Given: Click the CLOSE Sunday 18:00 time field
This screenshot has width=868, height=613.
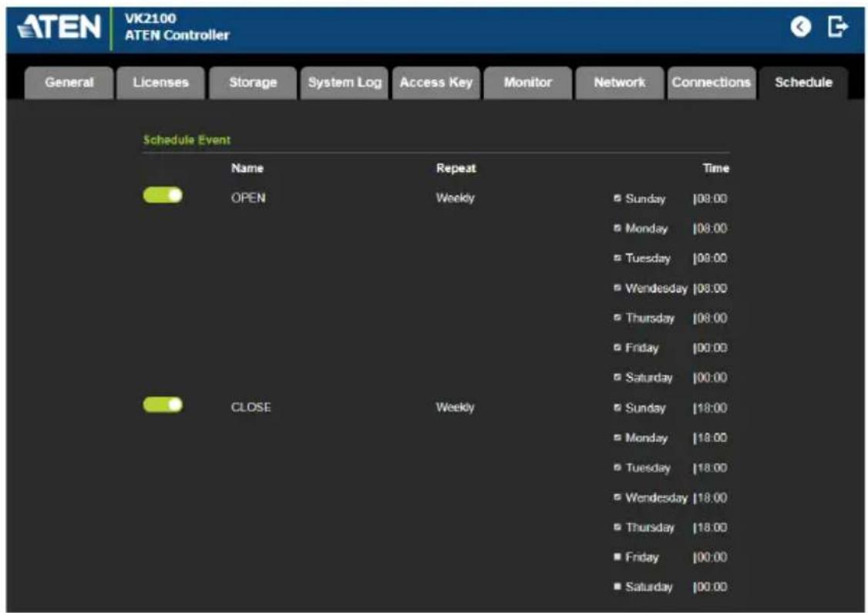Looking at the screenshot, I should coord(710,408).
